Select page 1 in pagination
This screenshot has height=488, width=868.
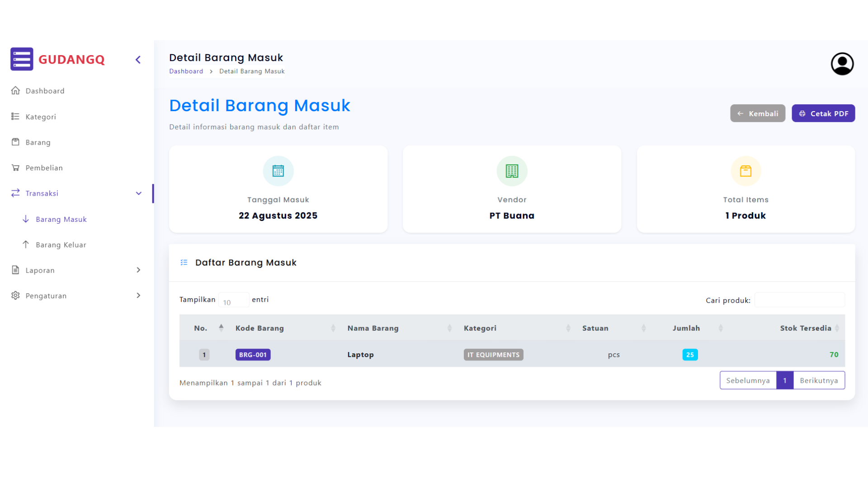click(x=785, y=380)
